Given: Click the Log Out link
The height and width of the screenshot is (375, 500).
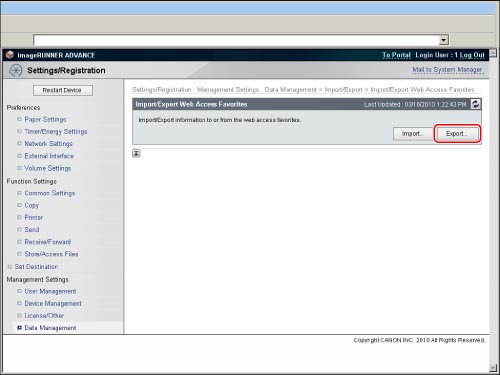Looking at the screenshot, I should tap(472, 55).
